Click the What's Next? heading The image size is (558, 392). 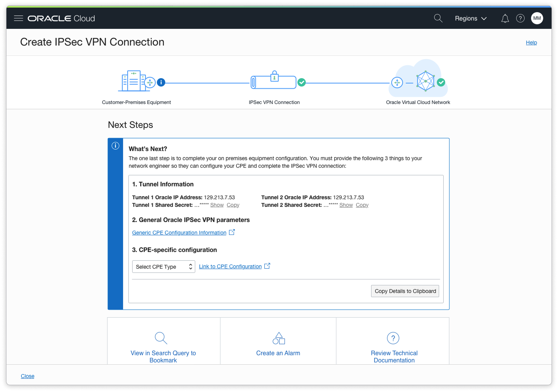[x=148, y=149]
